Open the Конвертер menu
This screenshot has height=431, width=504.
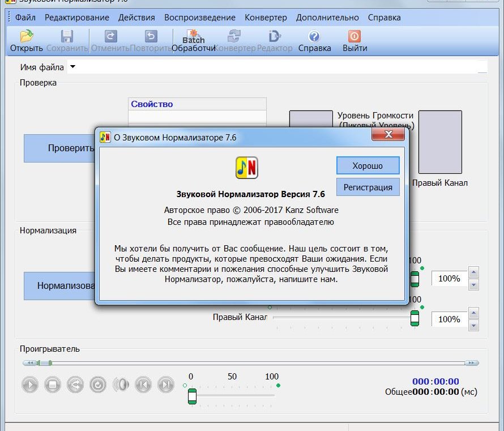pos(266,18)
